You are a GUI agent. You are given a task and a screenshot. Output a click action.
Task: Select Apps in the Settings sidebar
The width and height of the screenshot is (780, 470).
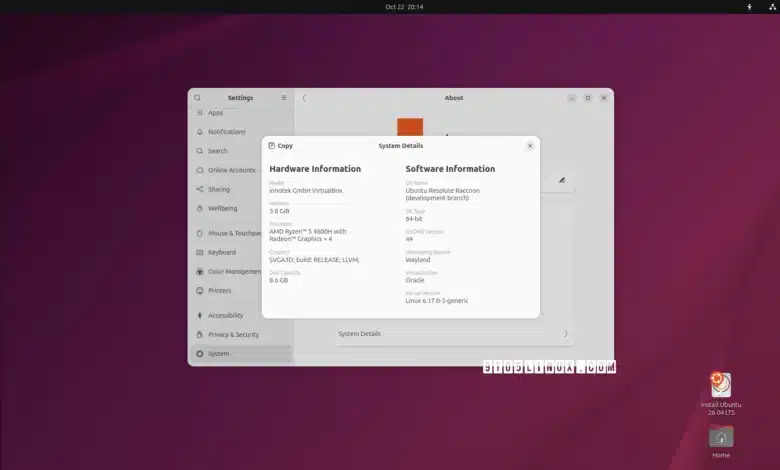pyautogui.click(x=242, y=113)
